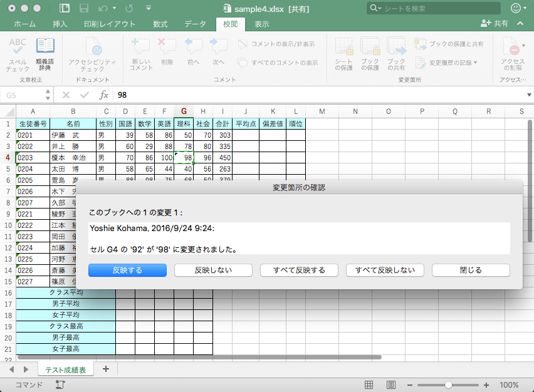
Task: Switch to the Formulas (数式) tab
Action: coord(160,24)
